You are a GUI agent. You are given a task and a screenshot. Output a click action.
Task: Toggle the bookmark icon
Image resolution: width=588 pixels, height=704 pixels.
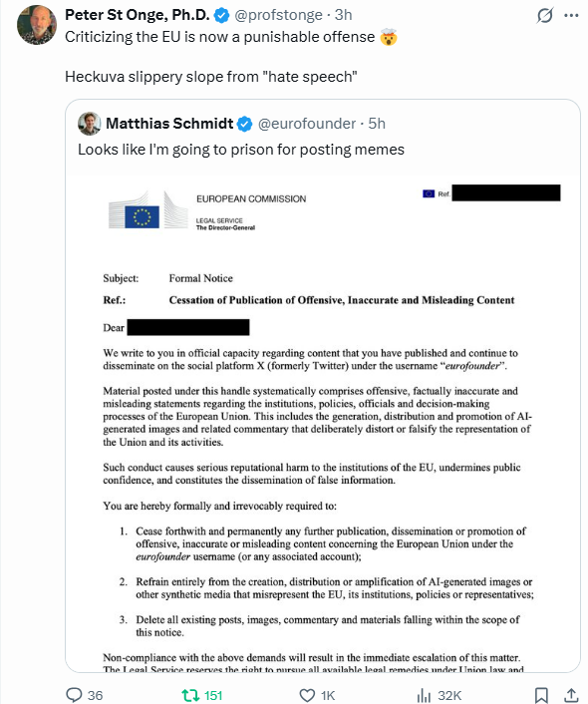pyautogui.click(x=541, y=695)
